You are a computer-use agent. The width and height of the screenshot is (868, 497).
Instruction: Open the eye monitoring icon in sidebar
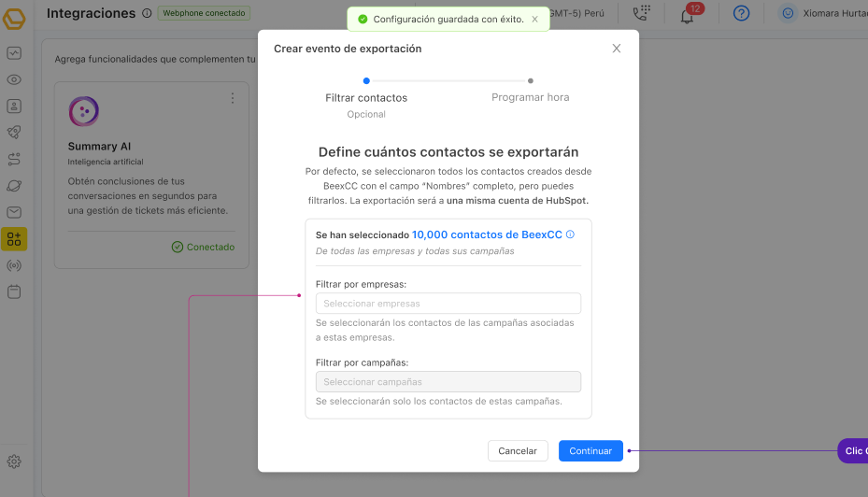(x=14, y=79)
